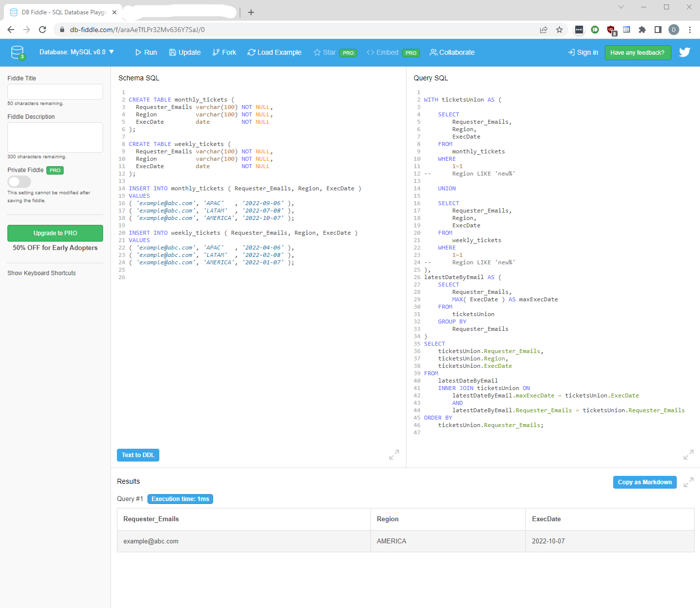
Task: Click the PRO badge beside Star
Action: 348,53
